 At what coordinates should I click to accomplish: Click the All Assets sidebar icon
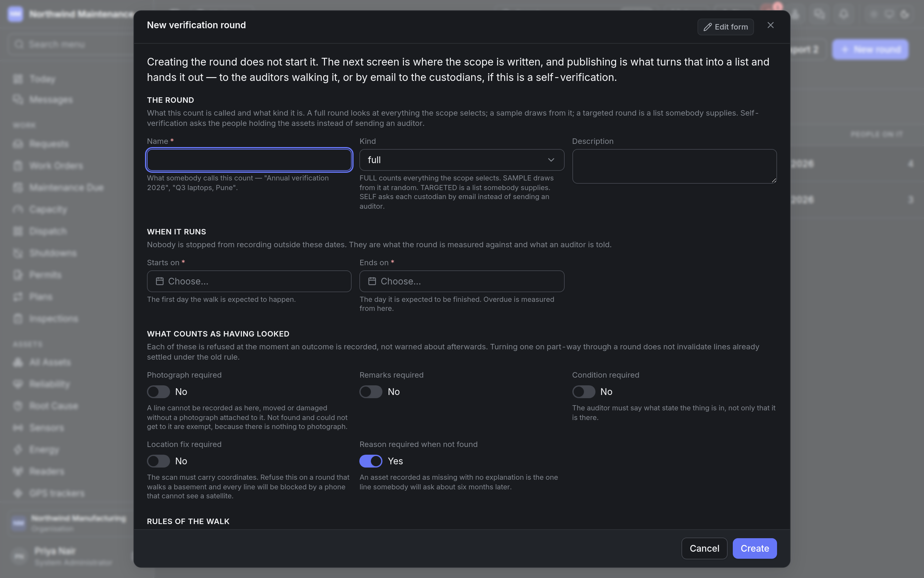click(18, 363)
